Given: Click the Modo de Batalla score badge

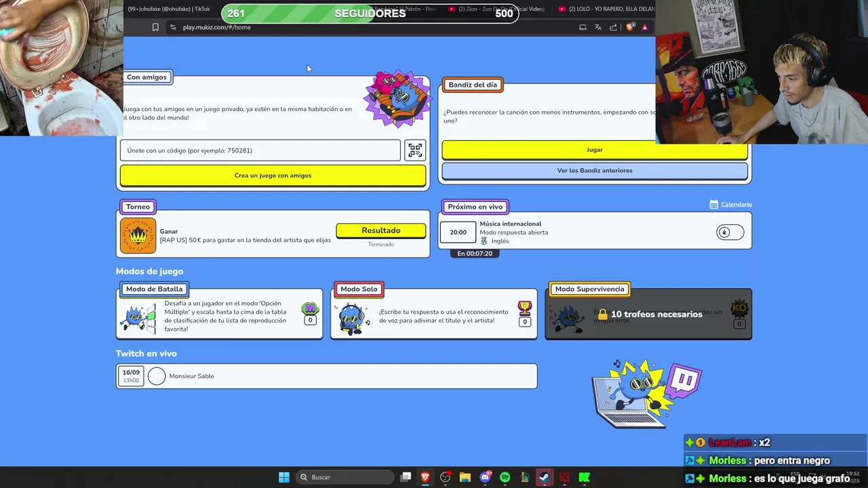Looking at the screenshot, I should (x=310, y=314).
